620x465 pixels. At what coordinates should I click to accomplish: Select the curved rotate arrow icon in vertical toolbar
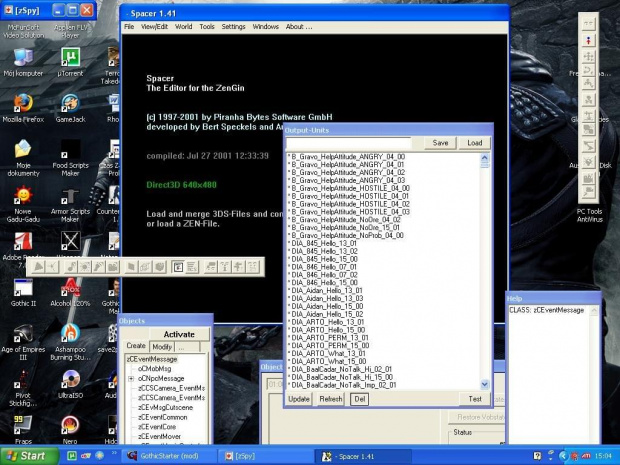[589, 70]
